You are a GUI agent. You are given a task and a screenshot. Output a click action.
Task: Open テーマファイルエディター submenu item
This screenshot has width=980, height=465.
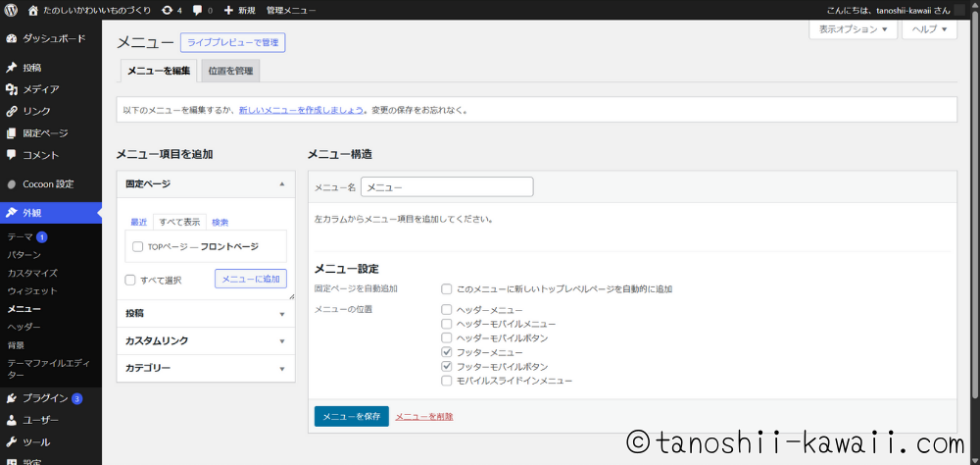[x=51, y=369]
